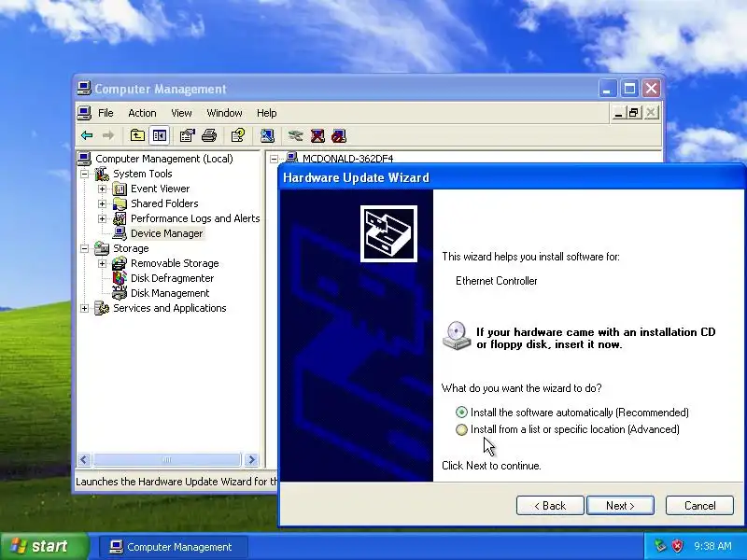This screenshot has height=560, width=747.
Task: Collapse the System Tools node
Action: coord(85,174)
